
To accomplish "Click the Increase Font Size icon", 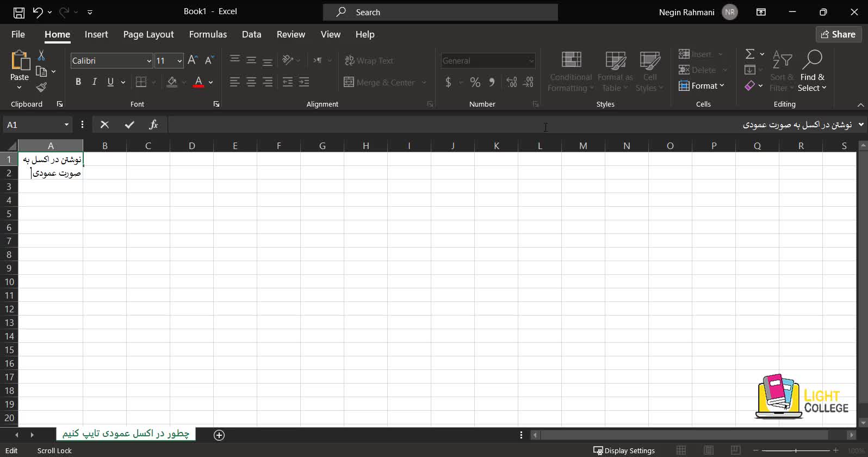I will point(193,60).
